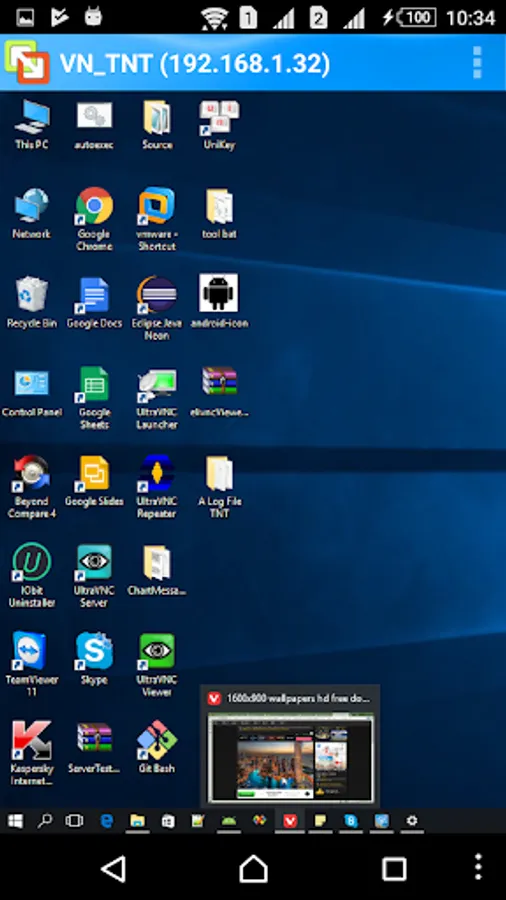The width and height of the screenshot is (506, 900).
Task: Open the tool bat folder
Action: (219, 214)
